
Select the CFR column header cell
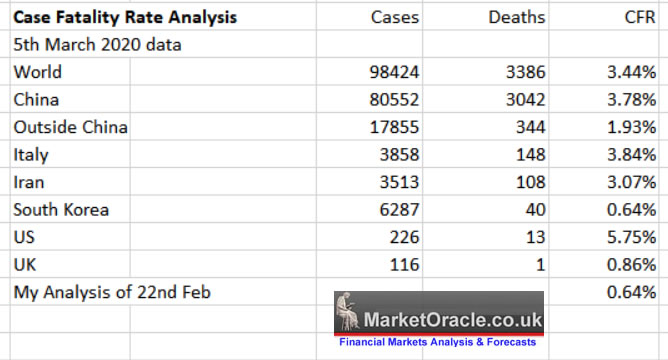603,17
